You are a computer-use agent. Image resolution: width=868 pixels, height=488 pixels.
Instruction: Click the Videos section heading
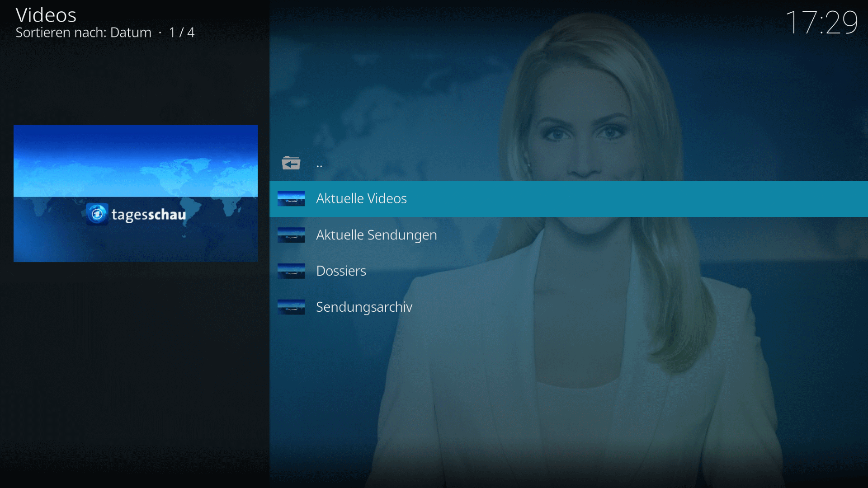tap(46, 15)
